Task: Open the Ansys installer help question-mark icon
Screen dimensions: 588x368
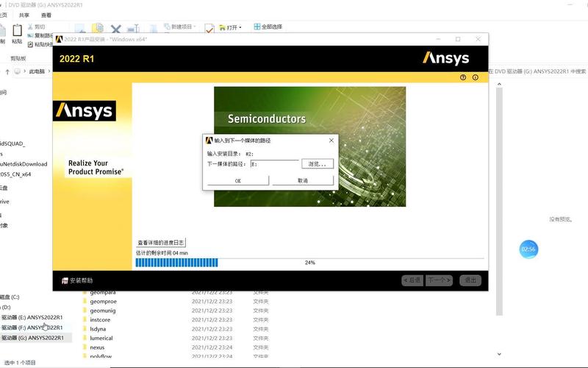Action: pyautogui.click(x=463, y=77)
